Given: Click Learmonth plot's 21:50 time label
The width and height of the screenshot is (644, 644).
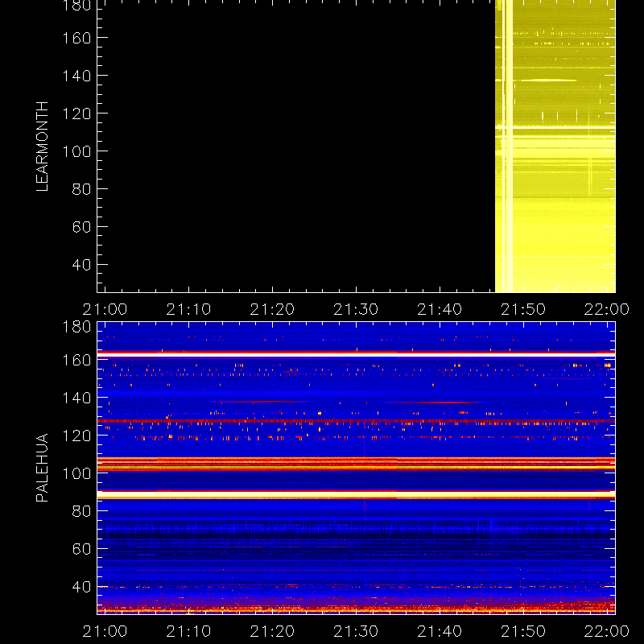Looking at the screenshot, I should click(523, 309).
